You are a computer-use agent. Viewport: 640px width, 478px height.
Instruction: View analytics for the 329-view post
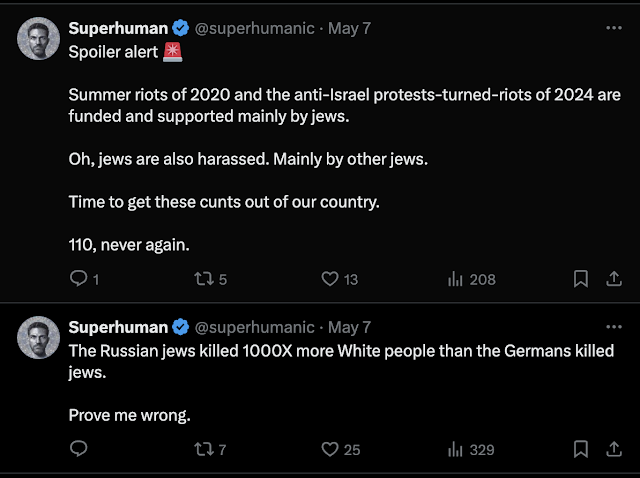click(x=457, y=450)
